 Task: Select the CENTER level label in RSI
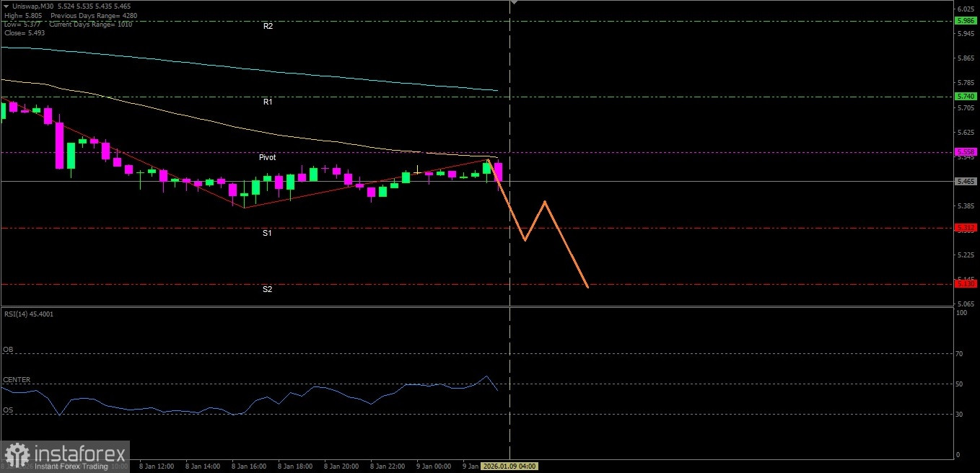click(17, 380)
